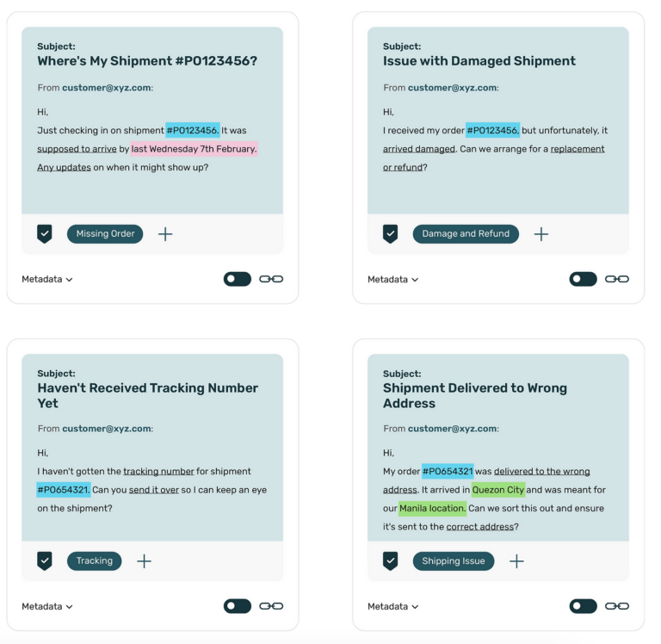Expand Metadata on the Where's My Shipment card

coord(47,279)
